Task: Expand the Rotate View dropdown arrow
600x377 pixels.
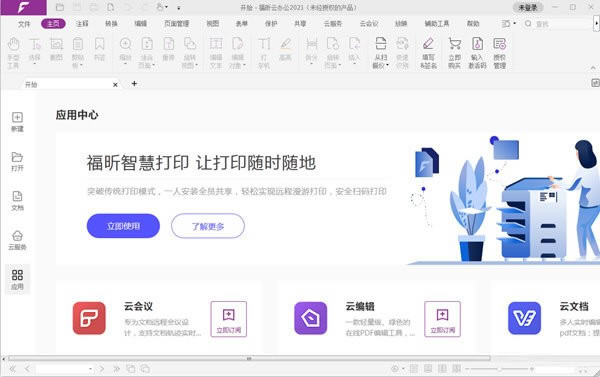Action: [197, 65]
